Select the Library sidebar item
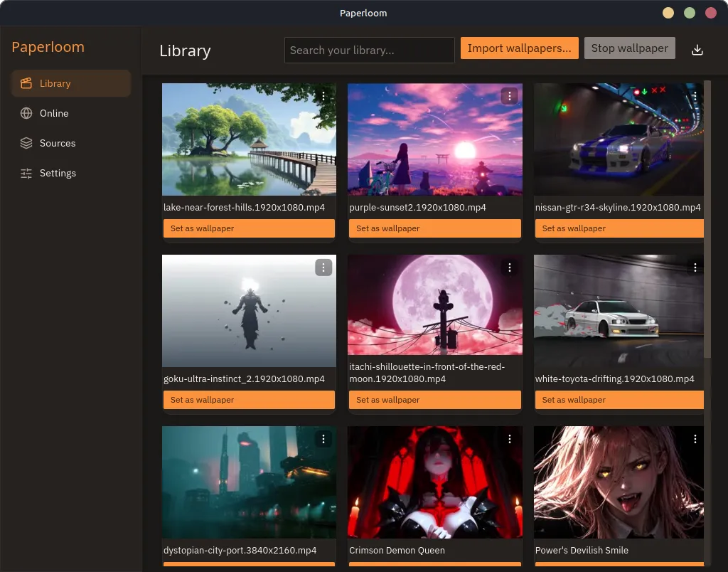Viewport: 728px width, 572px height. pos(71,83)
